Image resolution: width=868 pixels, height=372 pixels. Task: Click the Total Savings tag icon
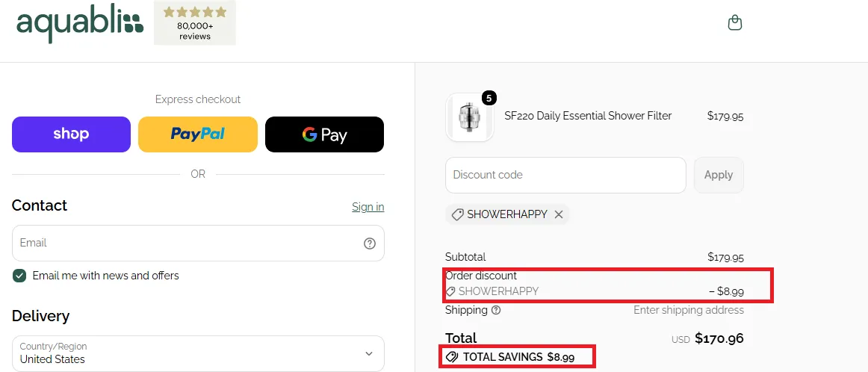coord(451,357)
